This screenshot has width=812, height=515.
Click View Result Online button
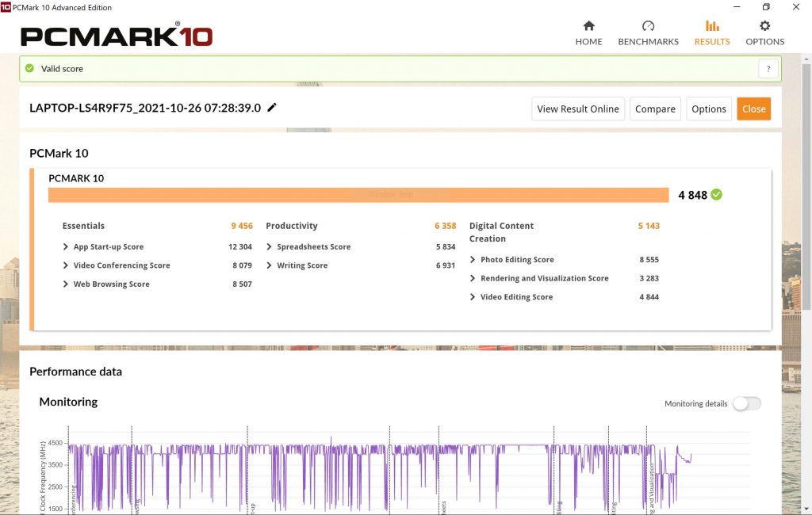point(578,109)
